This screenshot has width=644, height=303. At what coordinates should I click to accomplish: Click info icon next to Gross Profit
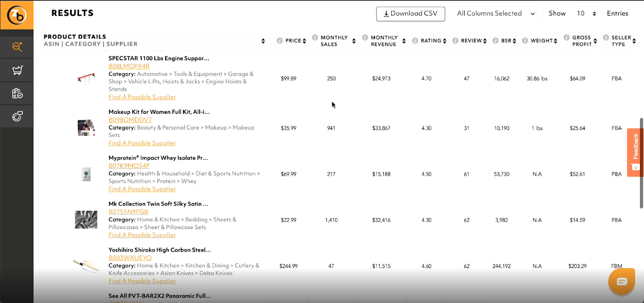566,37
